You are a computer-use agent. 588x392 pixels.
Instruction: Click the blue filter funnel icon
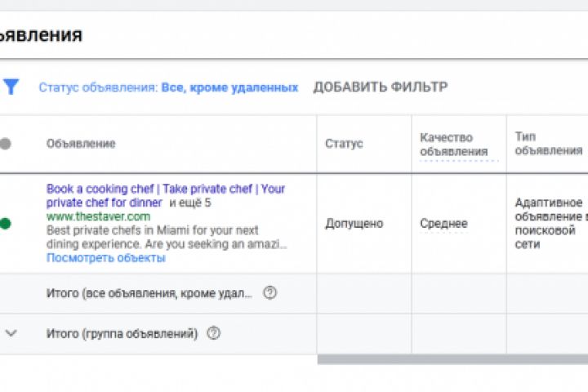11,87
